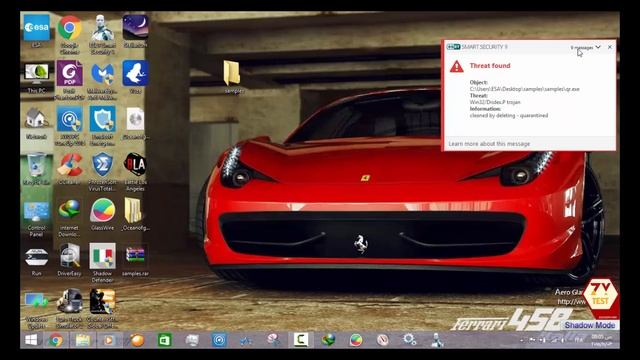
Task: Open the media player taskbar icon
Action: 109,340
